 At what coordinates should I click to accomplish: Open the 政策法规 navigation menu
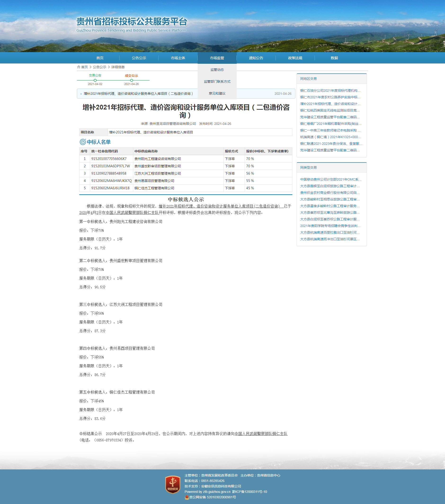coord(295,58)
